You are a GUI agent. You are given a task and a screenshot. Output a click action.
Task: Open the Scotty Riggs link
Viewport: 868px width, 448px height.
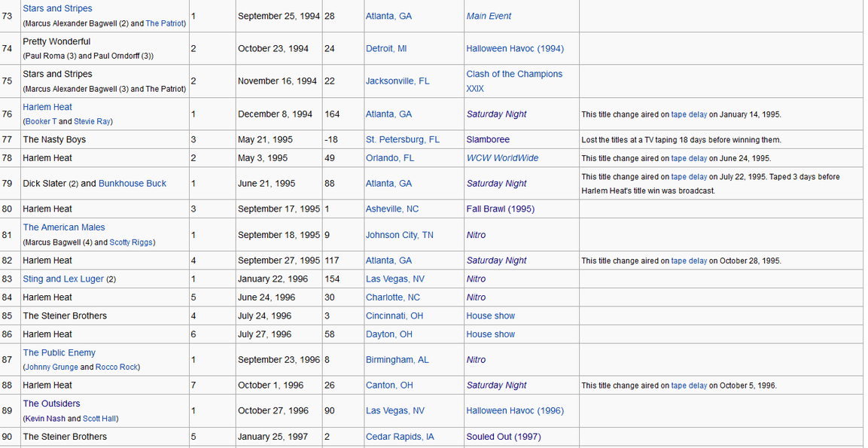coord(131,242)
